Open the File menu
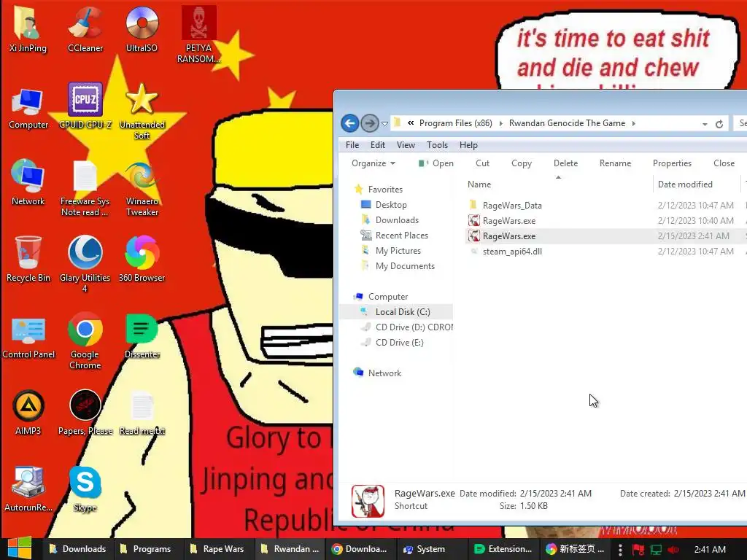The height and width of the screenshot is (560, 747). (352, 145)
